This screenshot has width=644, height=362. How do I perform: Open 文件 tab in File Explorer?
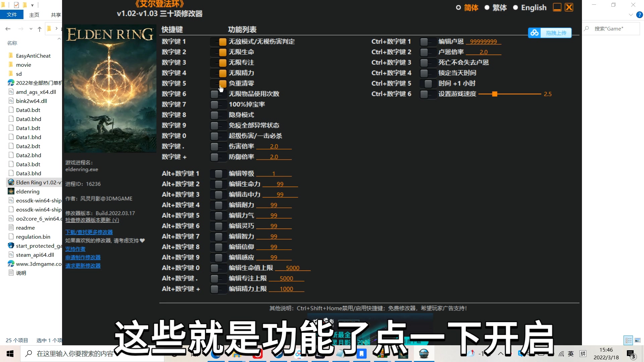click(12, 15)
